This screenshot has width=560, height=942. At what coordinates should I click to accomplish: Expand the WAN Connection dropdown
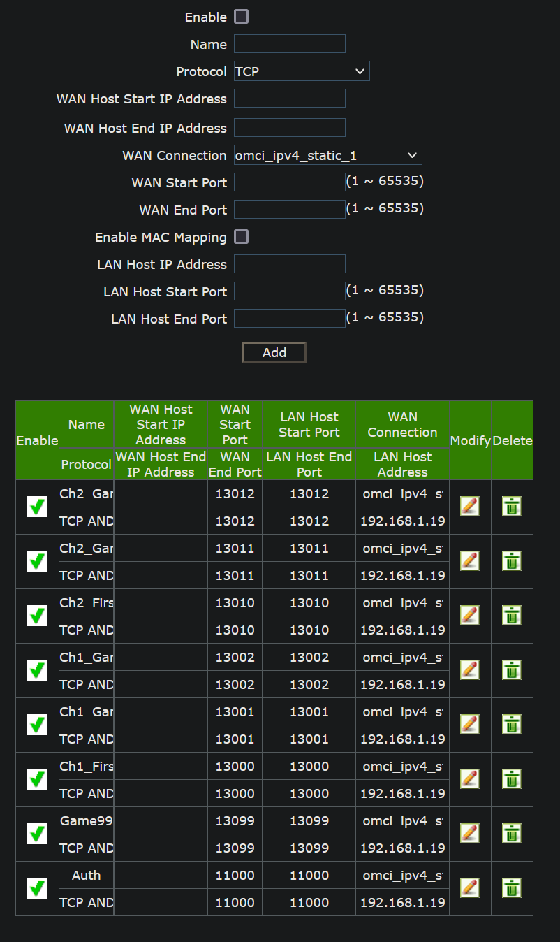pyautogui.click(x=328, y=155)
